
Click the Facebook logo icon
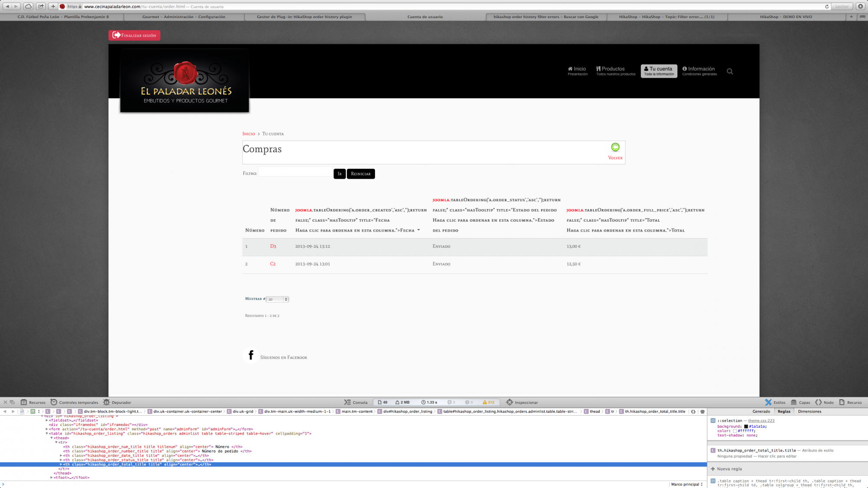[251, 355]
